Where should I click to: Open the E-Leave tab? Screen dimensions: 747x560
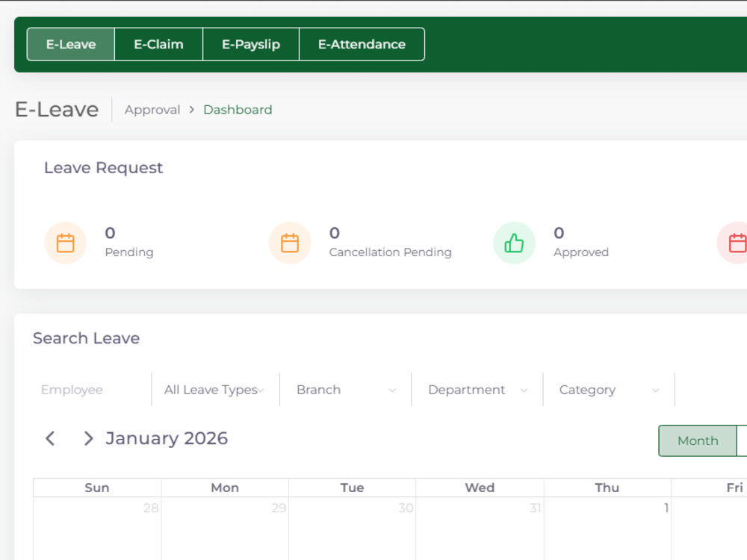pos(70,44)
